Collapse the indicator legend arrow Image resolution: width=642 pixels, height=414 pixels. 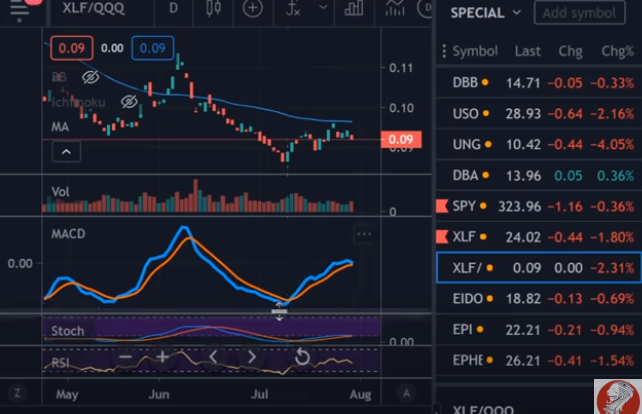tap(66, 152)
